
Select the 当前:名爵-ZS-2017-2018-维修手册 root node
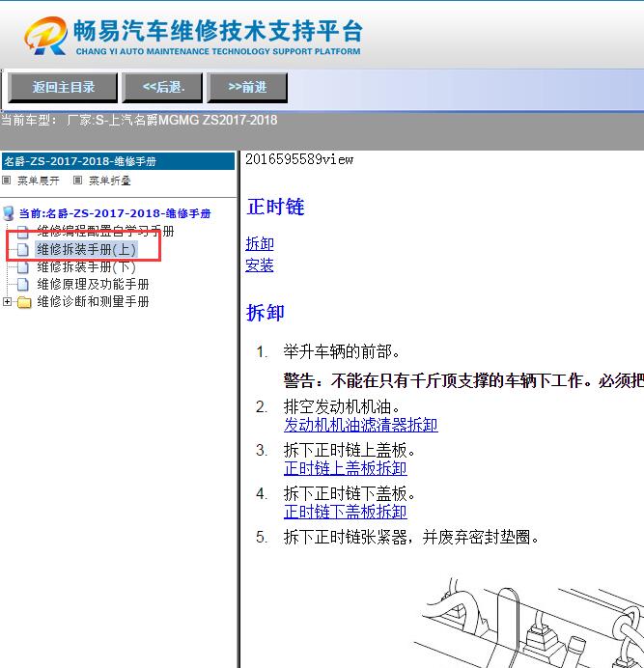tap(115, 213)
